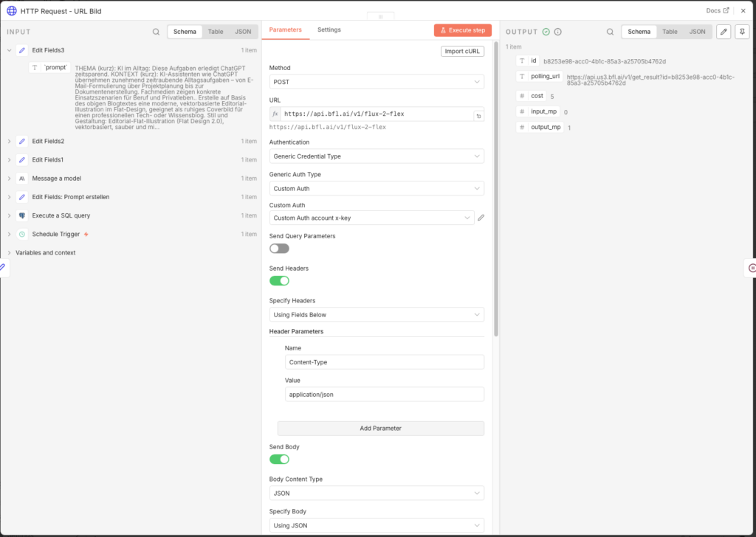This screenshot has height=537, width=756.
Task: Click the output panel search icon
Action: [610, 32]
